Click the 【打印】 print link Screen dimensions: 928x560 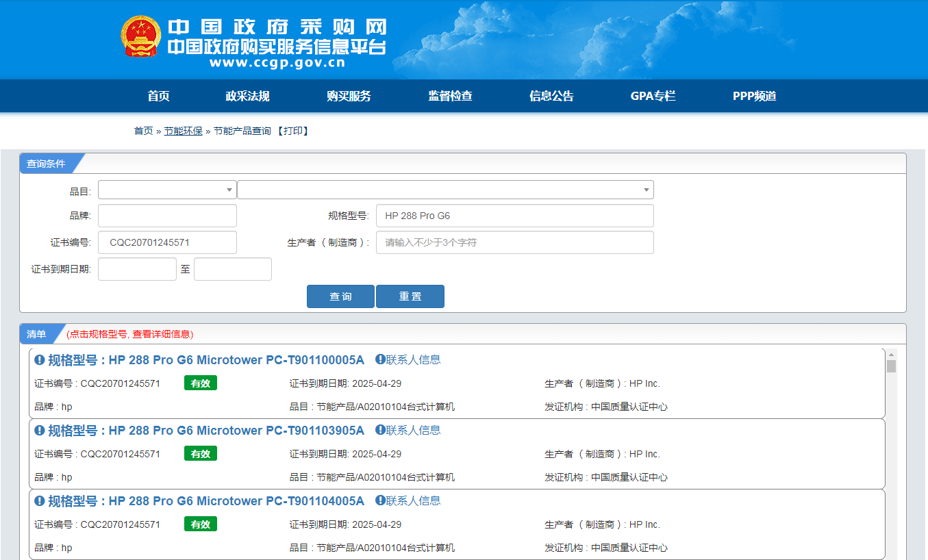point(292,131)
